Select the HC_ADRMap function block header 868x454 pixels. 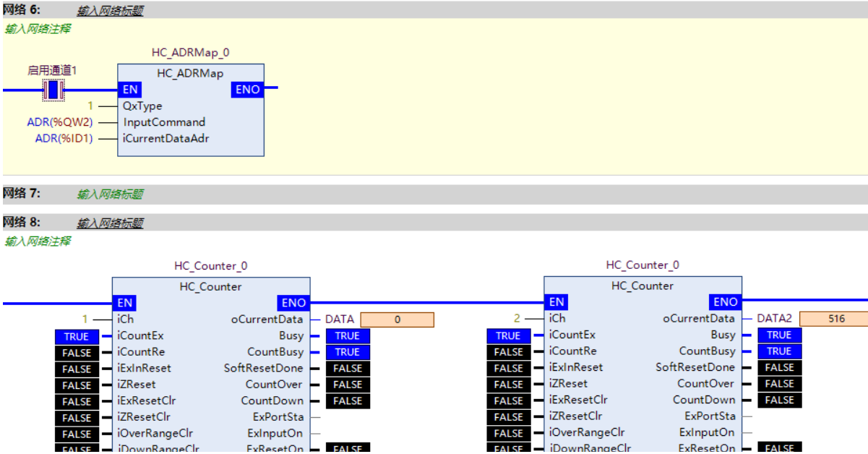pyautogui.click(x=190, y=73)
